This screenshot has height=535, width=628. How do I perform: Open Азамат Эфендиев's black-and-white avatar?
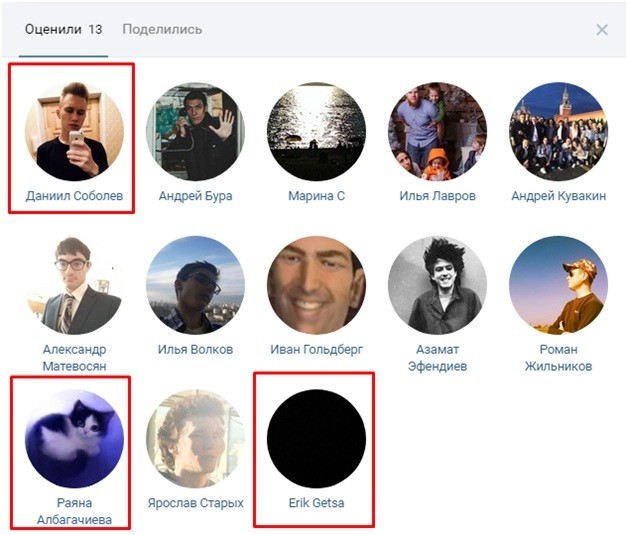(x=437, y=285)
